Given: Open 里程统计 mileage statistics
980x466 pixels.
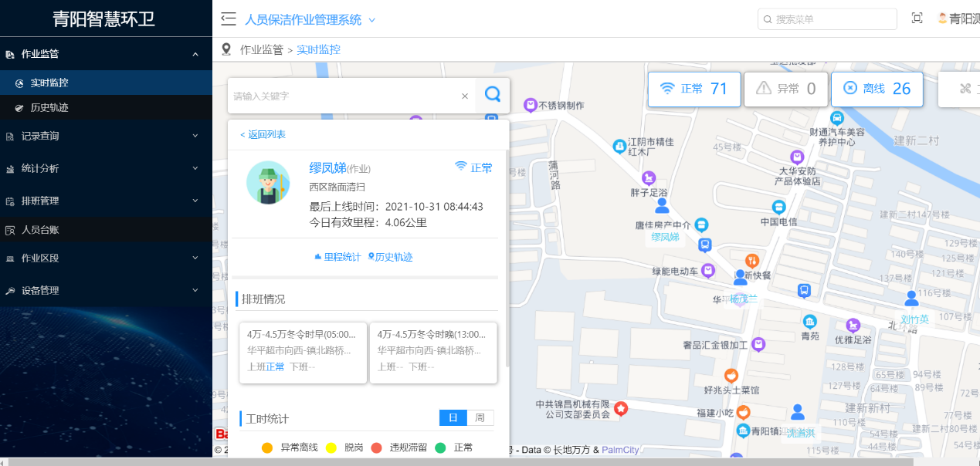Looking at the screenshot, I should [337, 257].
